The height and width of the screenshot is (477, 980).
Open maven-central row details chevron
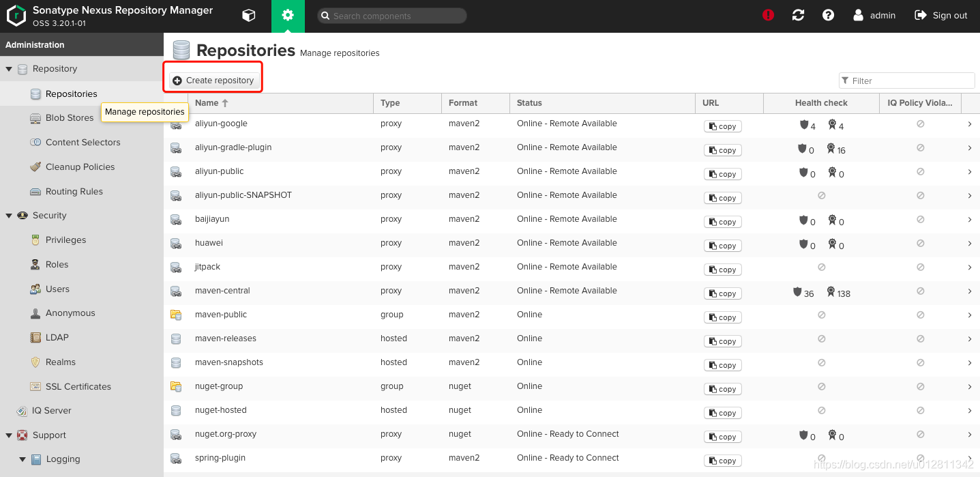(970, 291)
